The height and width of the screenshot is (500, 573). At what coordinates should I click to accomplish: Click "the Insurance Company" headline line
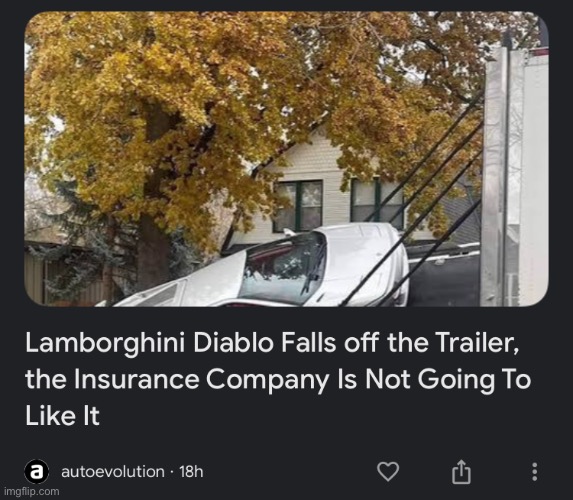point(177,379)
